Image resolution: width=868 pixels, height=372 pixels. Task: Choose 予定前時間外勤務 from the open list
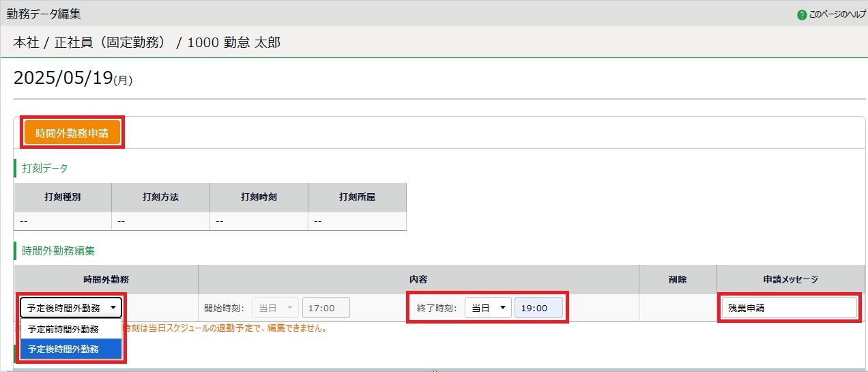tap(63, 329)
